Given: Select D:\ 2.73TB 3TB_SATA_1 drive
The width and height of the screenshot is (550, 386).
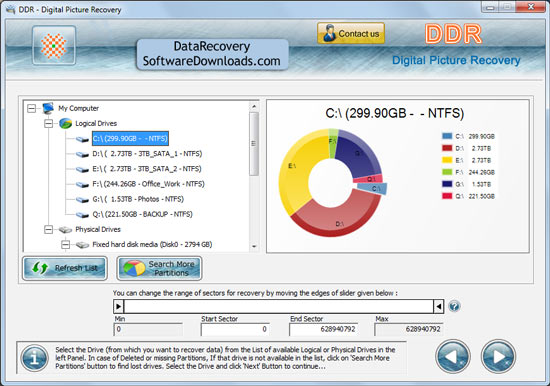Looking at the screenshot, I should [x=147, y=154].
